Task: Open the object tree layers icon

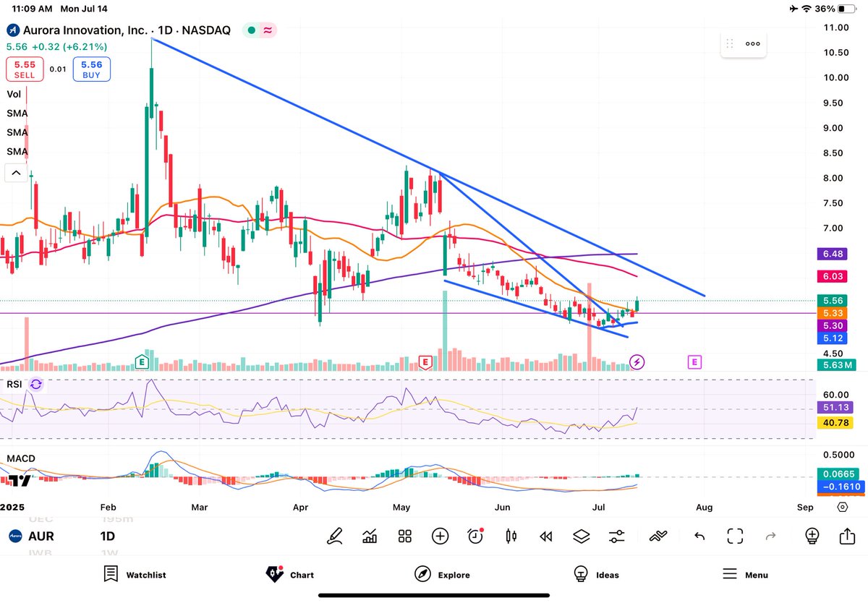Action: [581, 536]
